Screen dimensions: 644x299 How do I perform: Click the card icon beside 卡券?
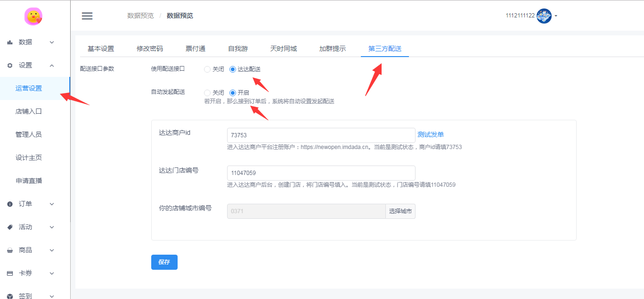10,273
